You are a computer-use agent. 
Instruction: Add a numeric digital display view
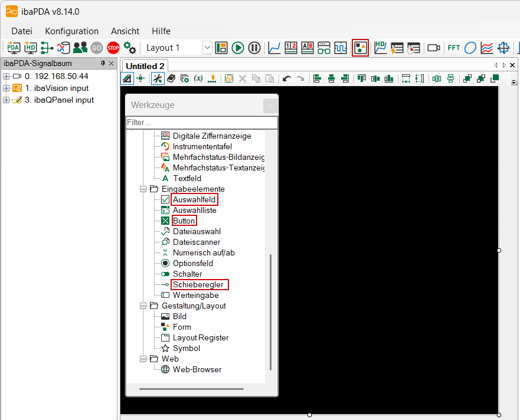click(x=291, y=48)
